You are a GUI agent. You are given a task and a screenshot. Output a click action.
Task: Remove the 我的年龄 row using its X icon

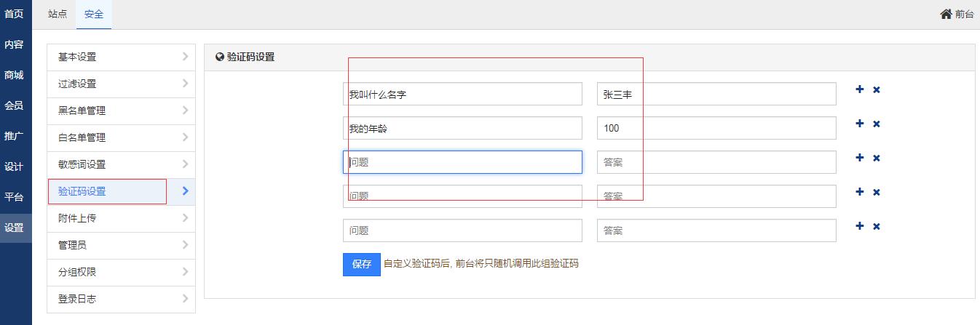tap(877, 124)
